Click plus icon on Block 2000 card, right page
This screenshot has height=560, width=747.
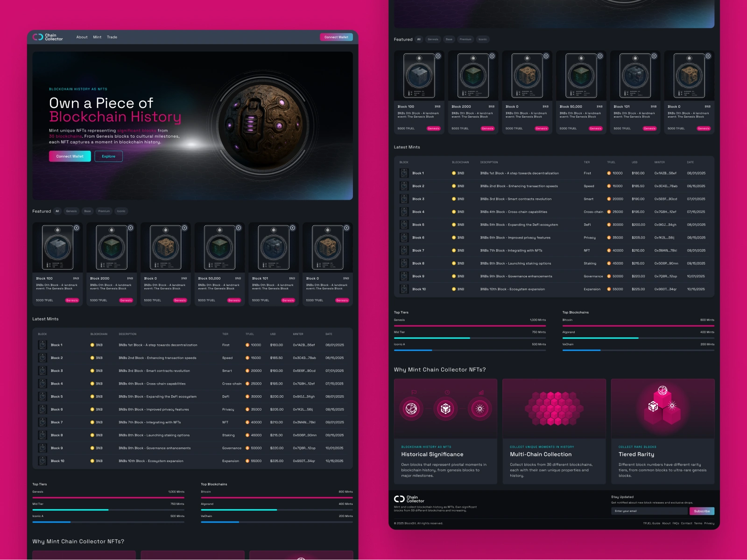(x=492, y=56)
